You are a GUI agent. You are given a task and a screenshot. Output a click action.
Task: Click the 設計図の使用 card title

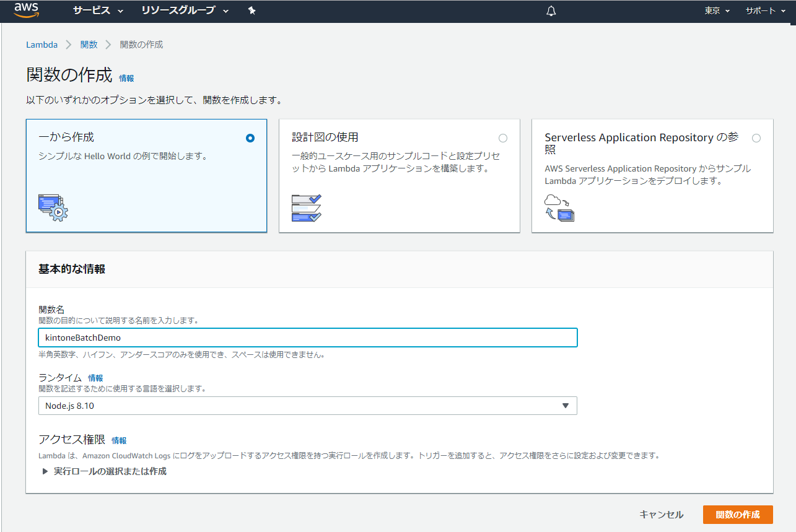pyautogui.click(x=325, y=137)
